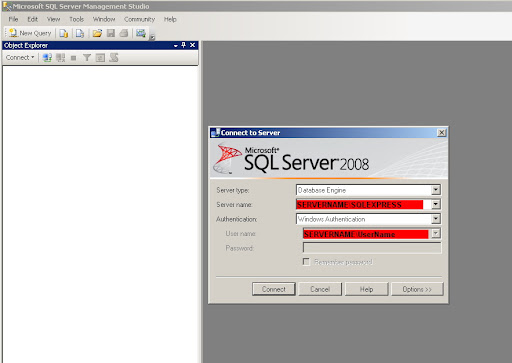Click the Connect Object Explorer icon
This screenshot has height=363, width=512.
pyautogui.click(x=47, y=58)
